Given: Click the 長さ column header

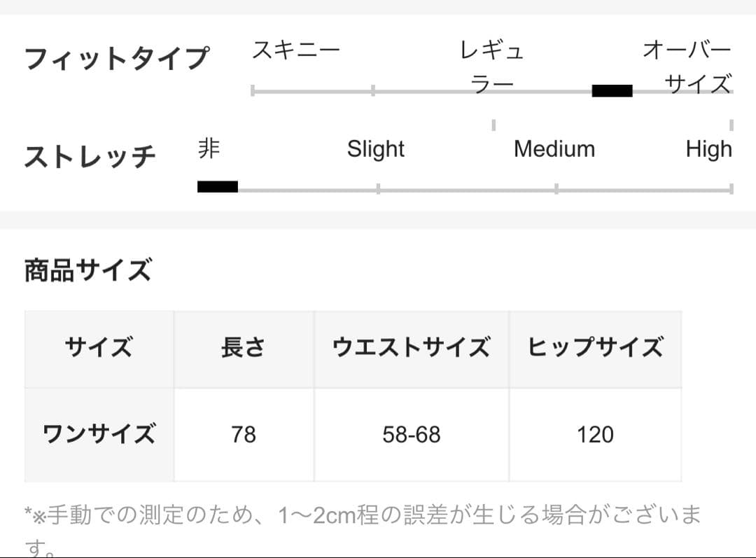Looking at the screenshot, I should (243, 348).
